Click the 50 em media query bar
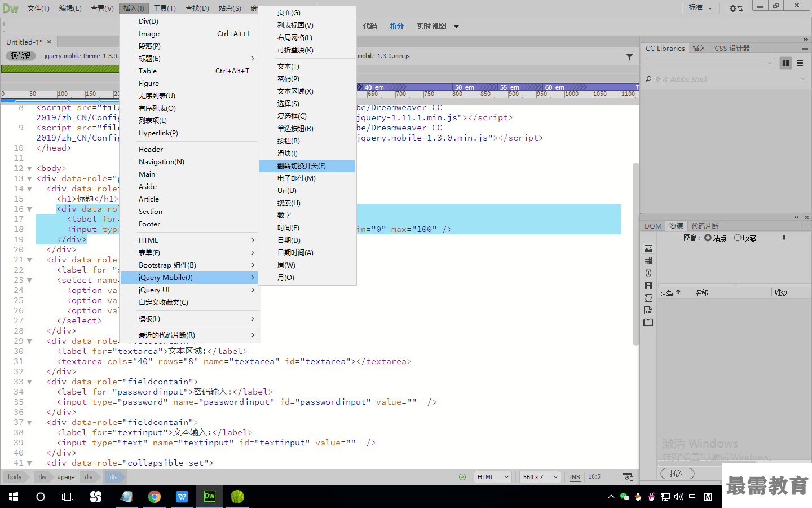 click(475, 87)
